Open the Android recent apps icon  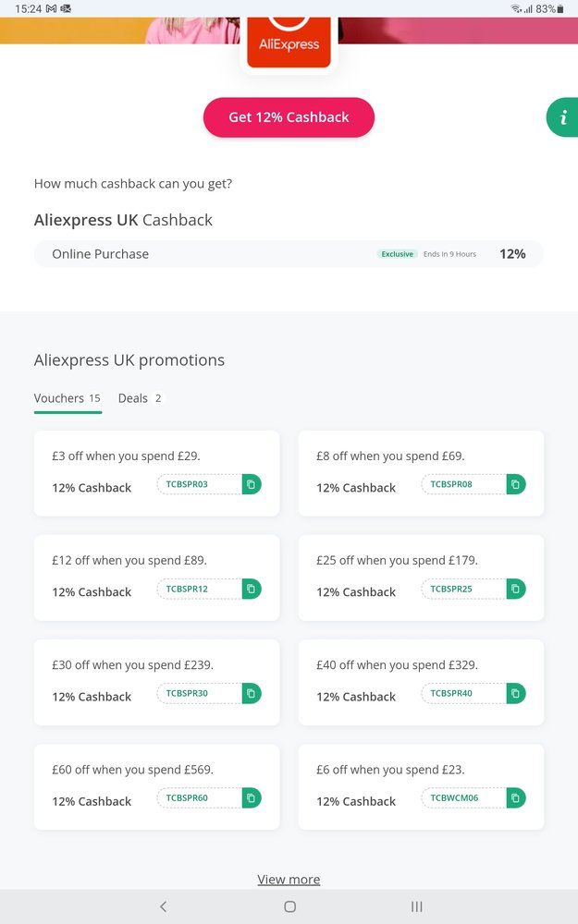click(416, 906)
